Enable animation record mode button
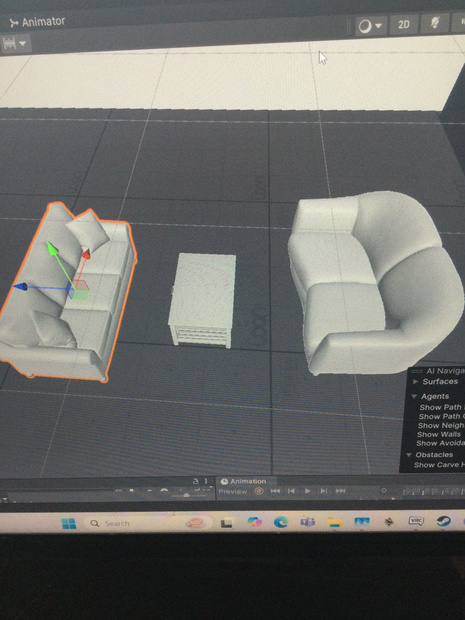The image size is (465, 620). [x=259, y=491]
